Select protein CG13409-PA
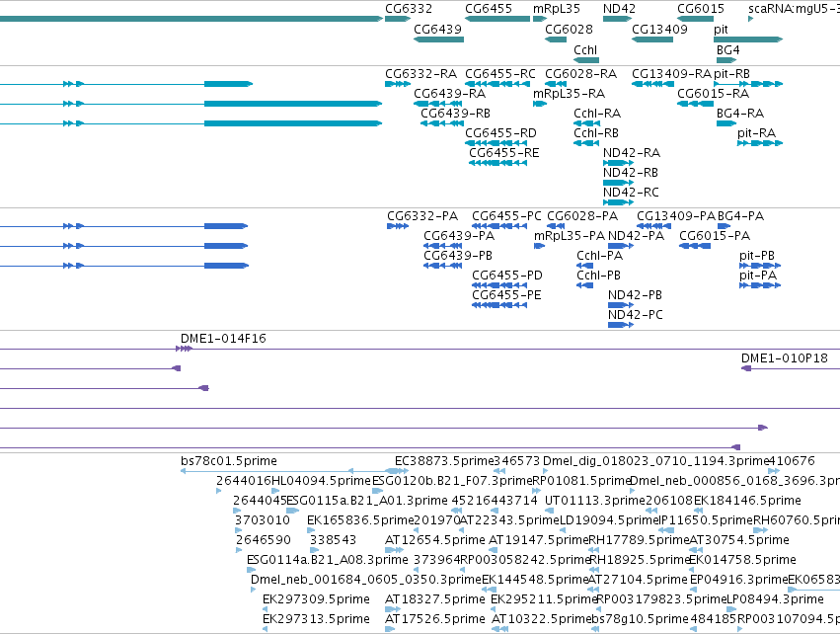The height and width of the screenshot is (634, 840). pyautogui.click(x=675, y=216)
